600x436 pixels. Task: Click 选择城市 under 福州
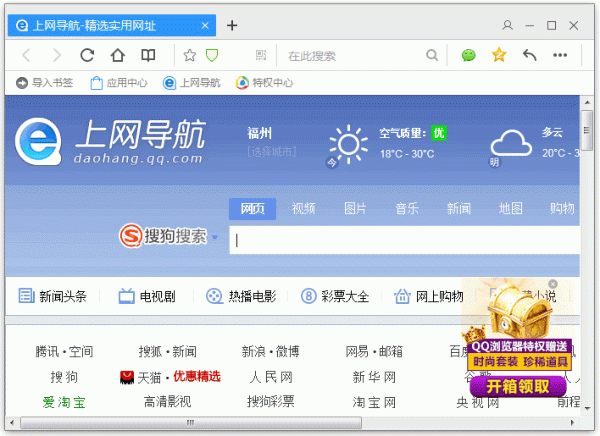click(272, 152)
